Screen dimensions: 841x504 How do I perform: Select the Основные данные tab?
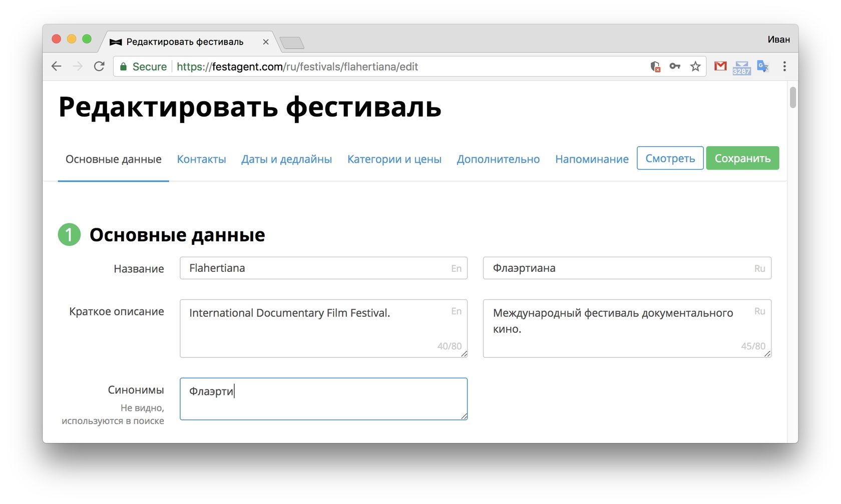tap(114, 159)
